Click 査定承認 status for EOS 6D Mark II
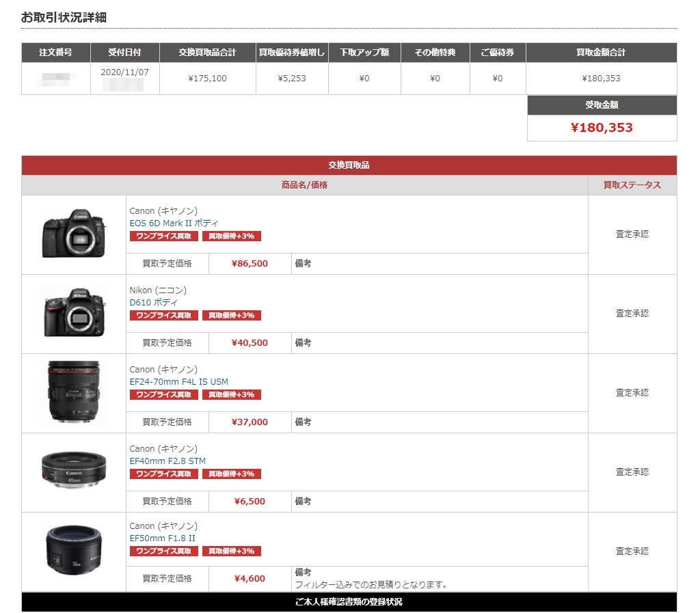 tap(632, 234)
